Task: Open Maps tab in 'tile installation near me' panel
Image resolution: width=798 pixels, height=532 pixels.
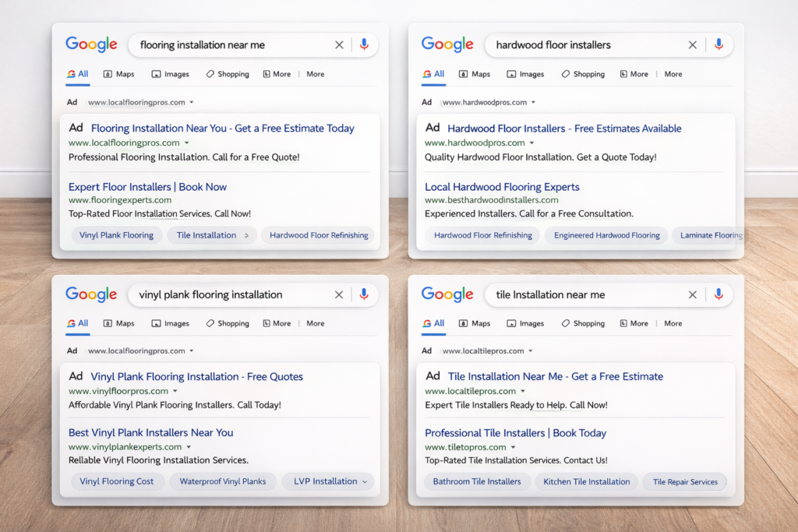Action: 475,323
